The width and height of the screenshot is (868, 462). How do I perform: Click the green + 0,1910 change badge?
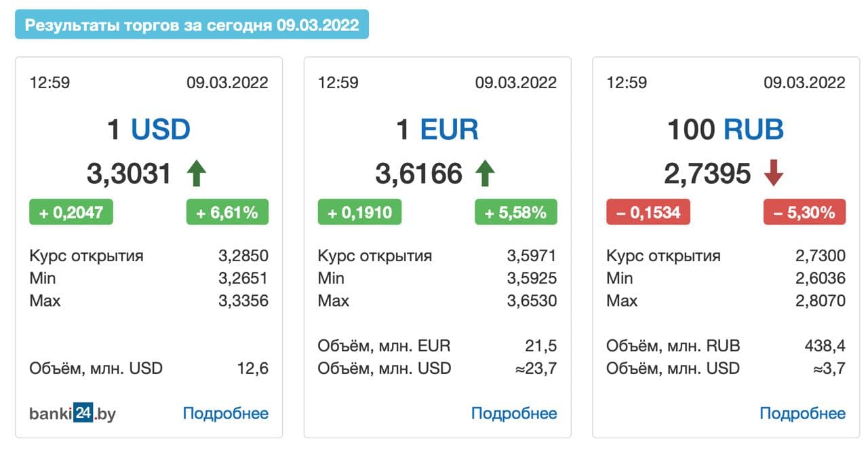click(359, 212)
